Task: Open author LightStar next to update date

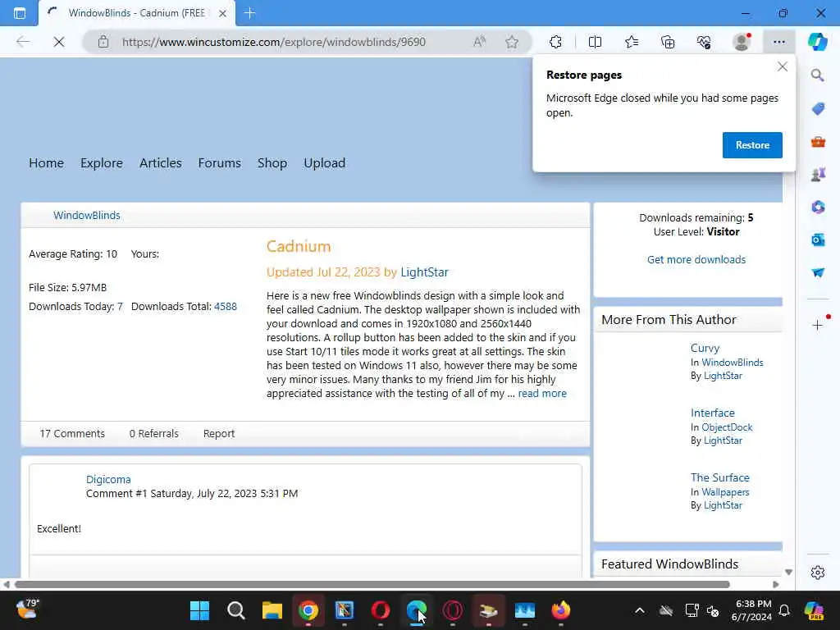Action: click(x=424, y=272)
